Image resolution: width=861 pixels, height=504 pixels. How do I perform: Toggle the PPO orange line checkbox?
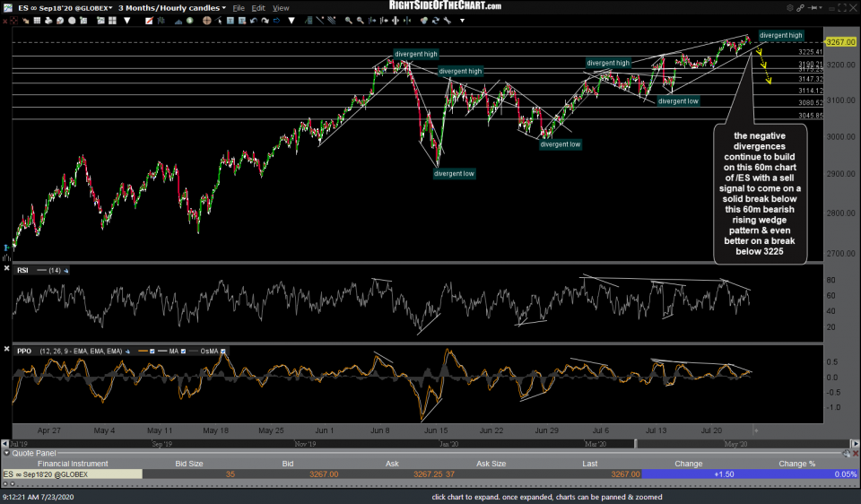(x=152, y=352)
